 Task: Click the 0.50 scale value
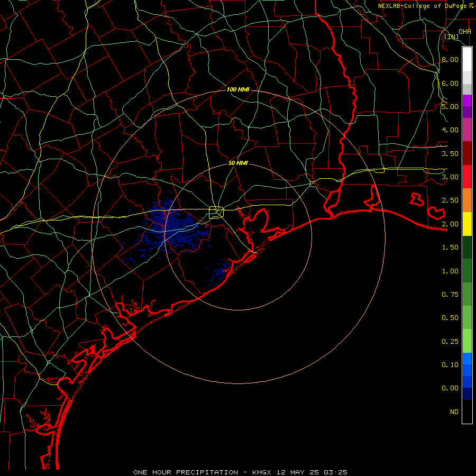tap(450, 318)
